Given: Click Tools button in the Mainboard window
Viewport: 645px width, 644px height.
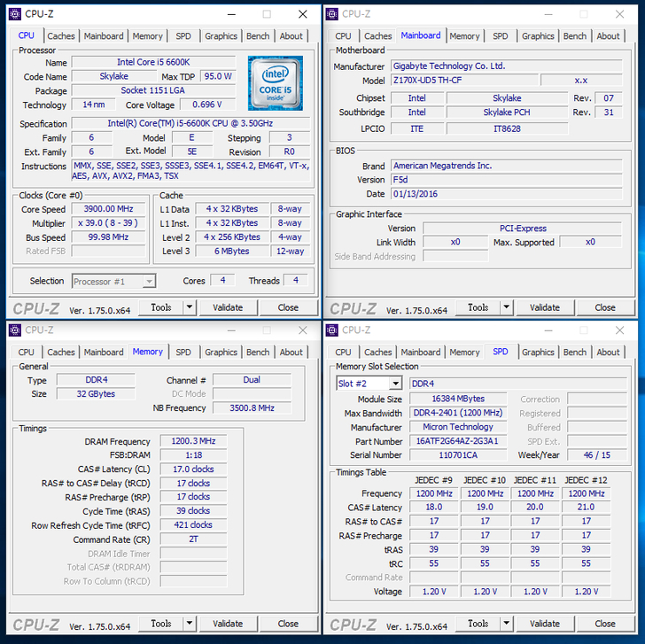Looking at the screenshot, I should [x=478, y=307].
